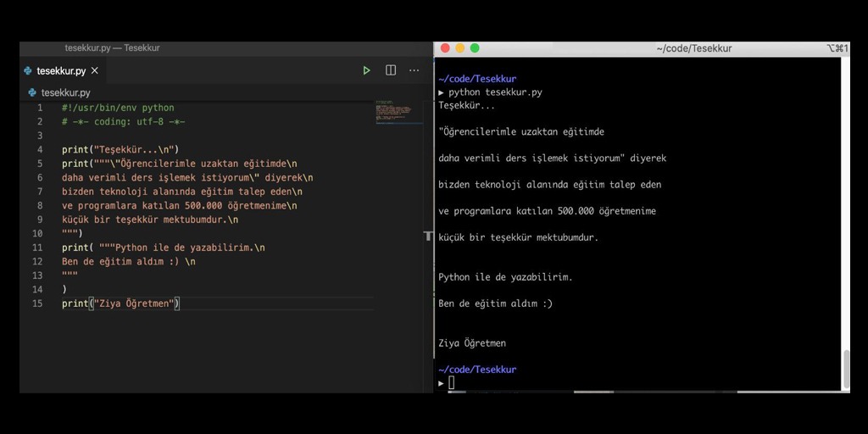This screenshot has height=434, width=868.
Task: Click the terminal command 'python tesekkur.py'
Action: (495, 92)
